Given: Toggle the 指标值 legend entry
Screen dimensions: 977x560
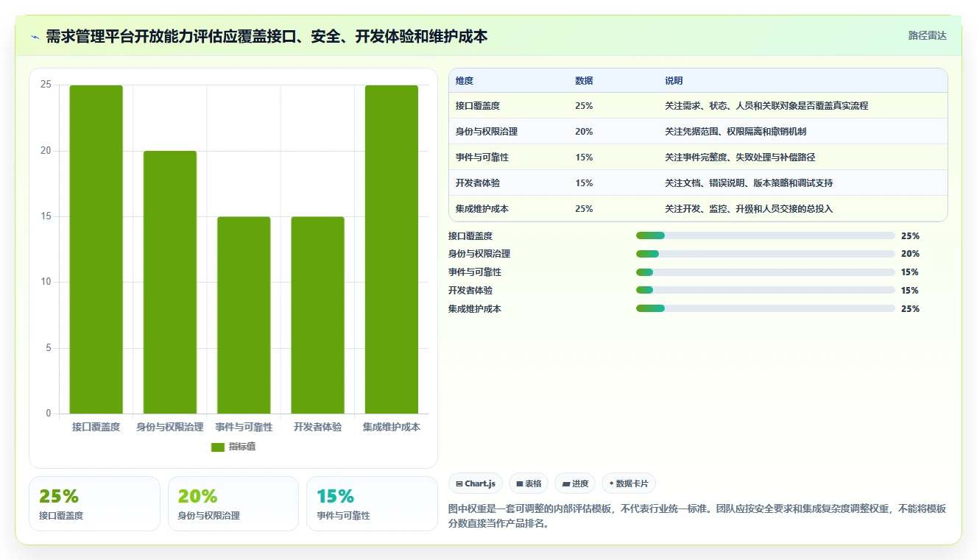Looking at the screenshot, I should (x=233, y=447).
